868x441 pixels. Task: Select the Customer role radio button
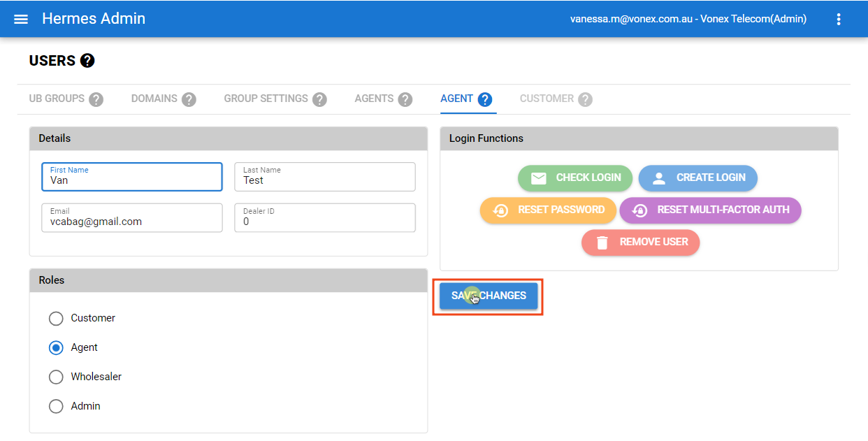(x=56, y=319)
